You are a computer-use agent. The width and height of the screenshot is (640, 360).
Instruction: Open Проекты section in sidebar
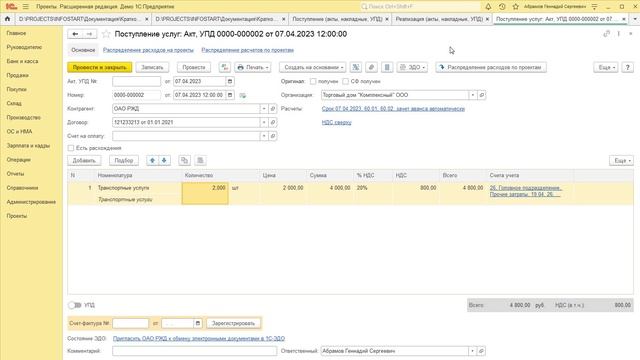pos(16,216)
